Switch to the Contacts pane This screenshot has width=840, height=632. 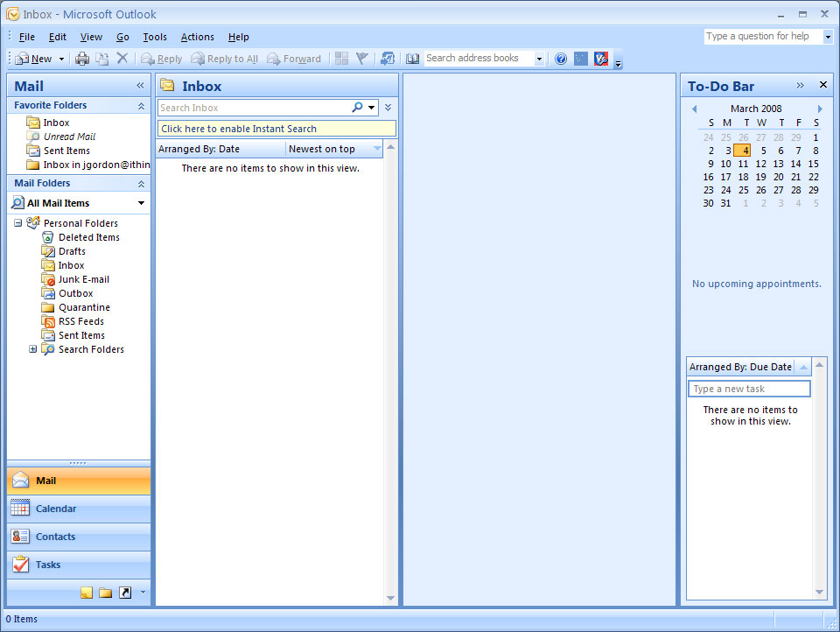(x=79, y=537)
